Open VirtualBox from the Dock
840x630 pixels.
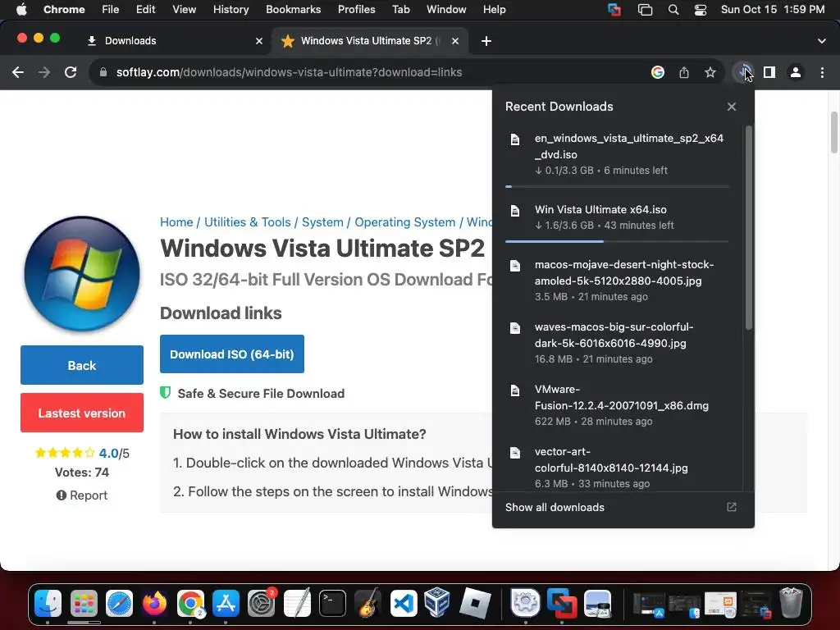[x=437, y=602]
